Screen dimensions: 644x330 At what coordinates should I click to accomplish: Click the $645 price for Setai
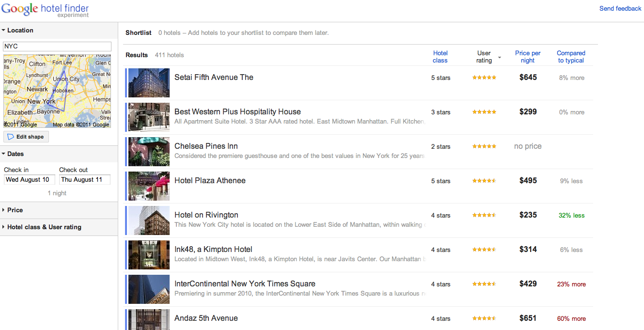[x=528, y=77]
